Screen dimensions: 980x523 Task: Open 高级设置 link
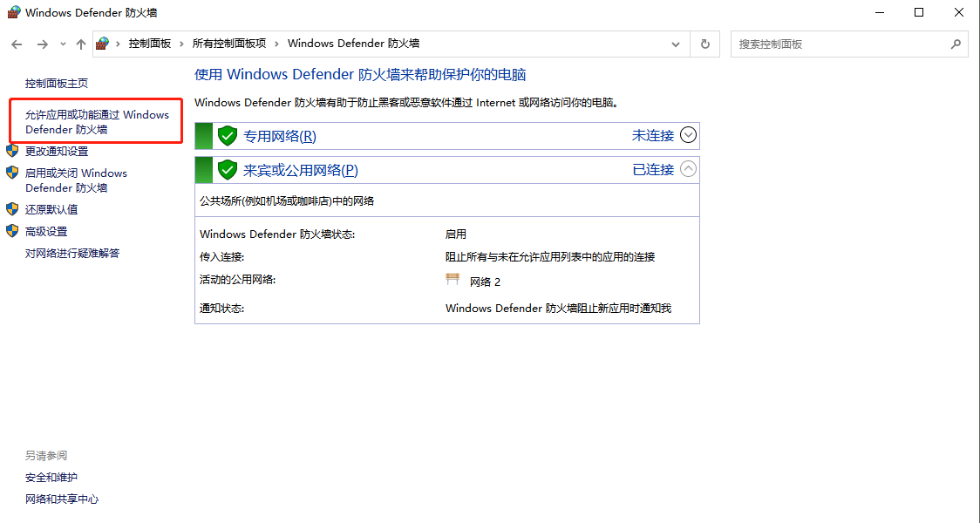[x=46, y=231]
